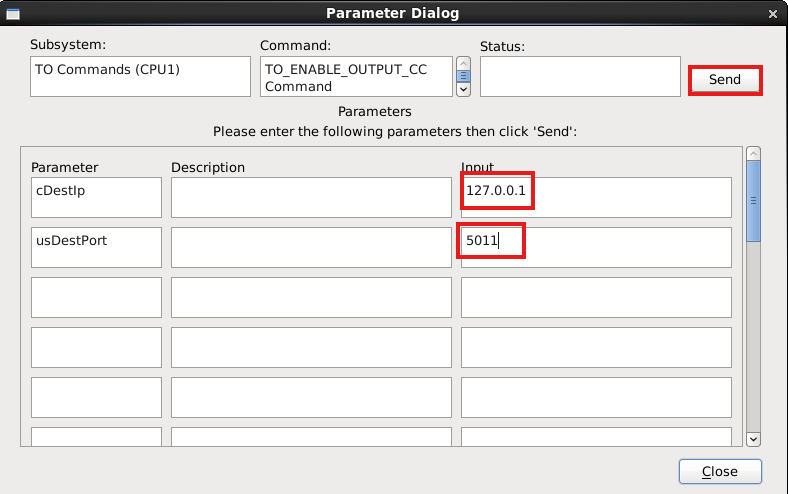
Task: Click the parameters list scrollbar thumb
Action: 753,200
